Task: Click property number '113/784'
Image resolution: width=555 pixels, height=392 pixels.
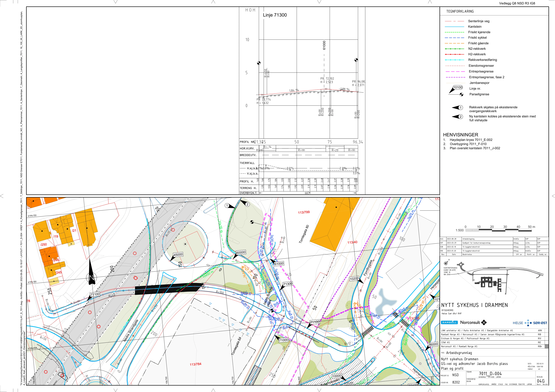Action: click(x=195, y=364)
